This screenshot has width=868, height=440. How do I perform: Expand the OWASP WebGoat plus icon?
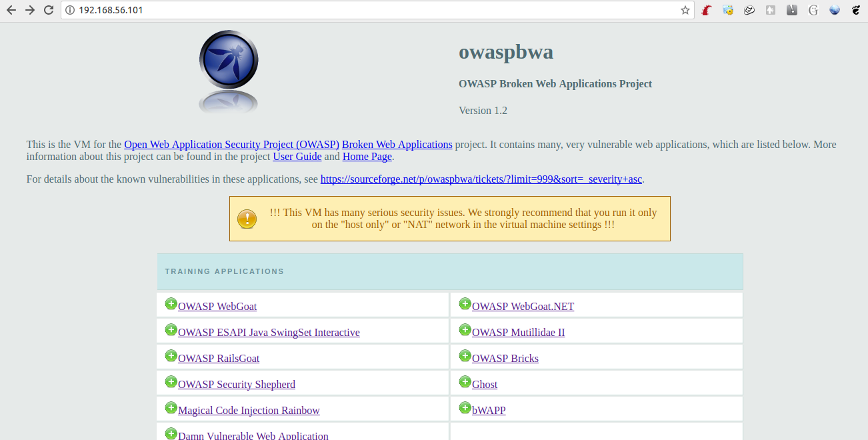171,304
